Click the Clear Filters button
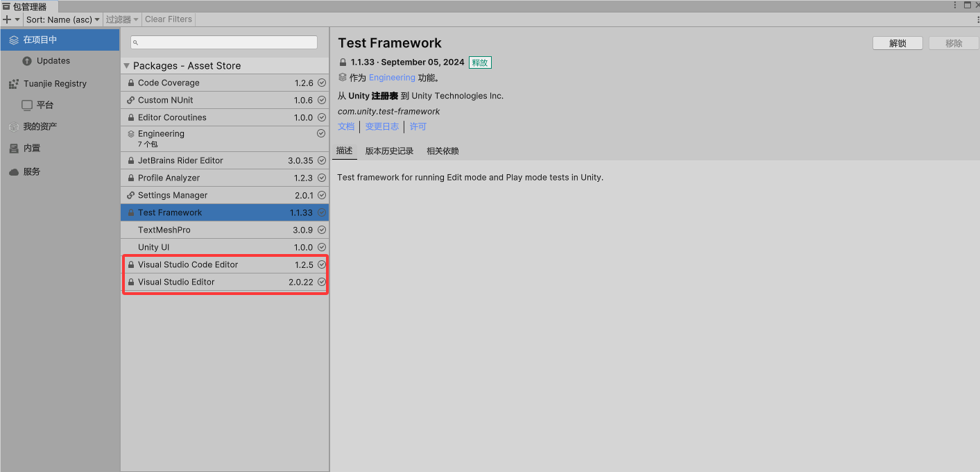 point(169,19)
